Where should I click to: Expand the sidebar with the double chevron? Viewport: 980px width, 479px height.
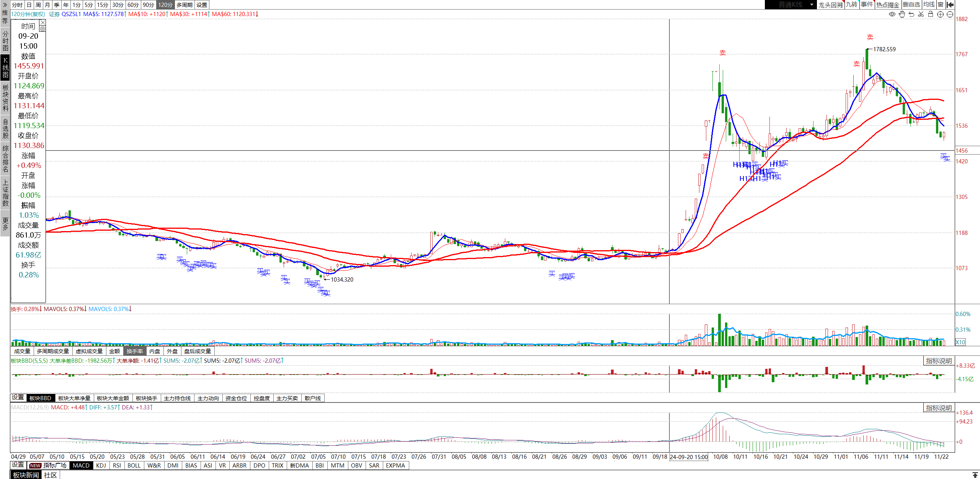click(x=5, y=5)
